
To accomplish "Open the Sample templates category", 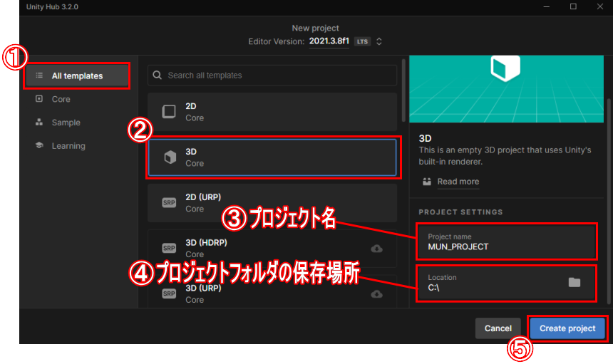I will click(x=66, y=123).
